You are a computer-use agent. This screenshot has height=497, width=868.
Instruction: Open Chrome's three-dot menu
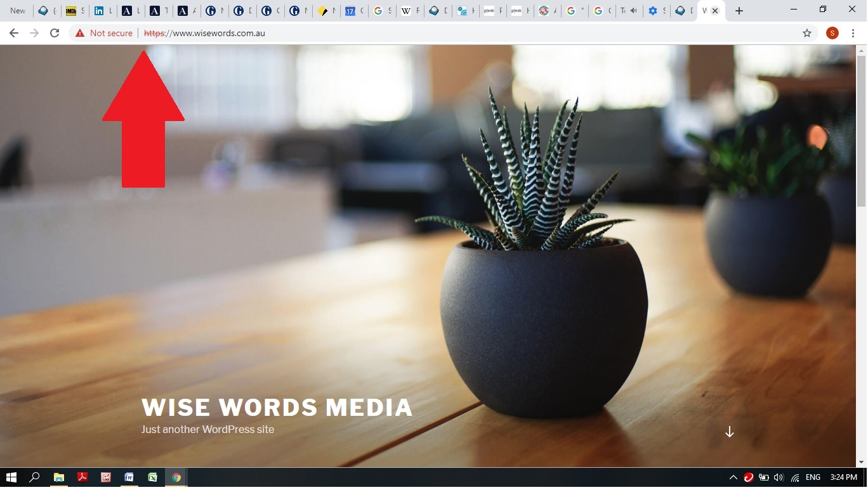[853, 33]
